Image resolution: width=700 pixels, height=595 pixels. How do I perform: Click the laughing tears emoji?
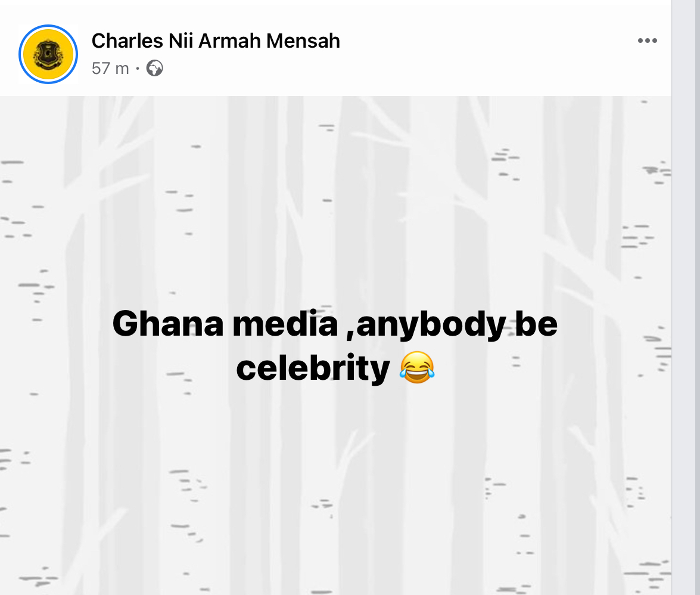coord(417,368)
